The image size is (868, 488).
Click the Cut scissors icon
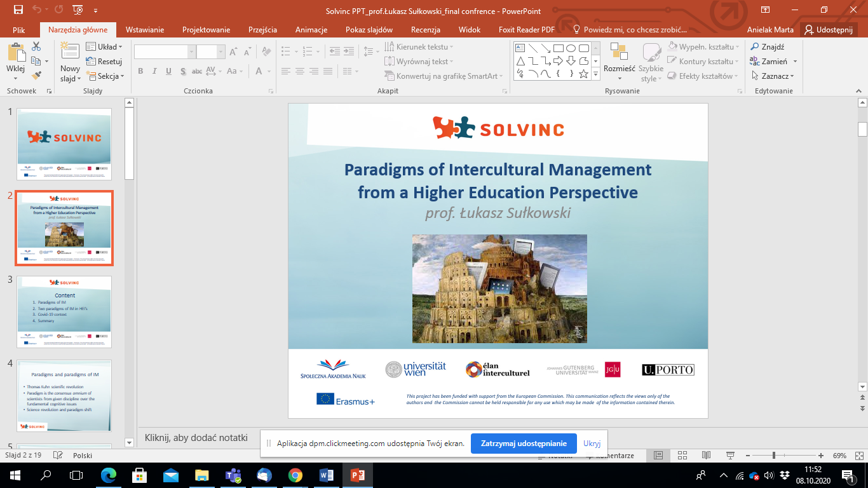point(36,46)
